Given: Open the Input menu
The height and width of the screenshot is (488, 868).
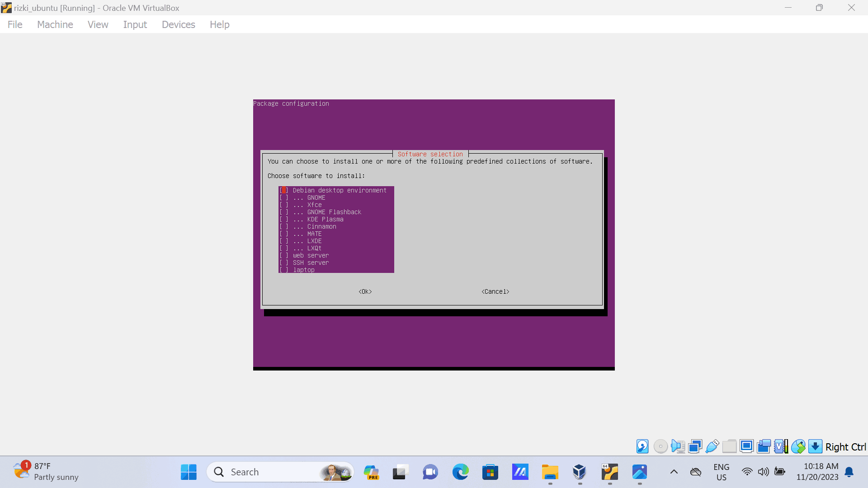Looking at the screenshot, I should tap(135, 24).
